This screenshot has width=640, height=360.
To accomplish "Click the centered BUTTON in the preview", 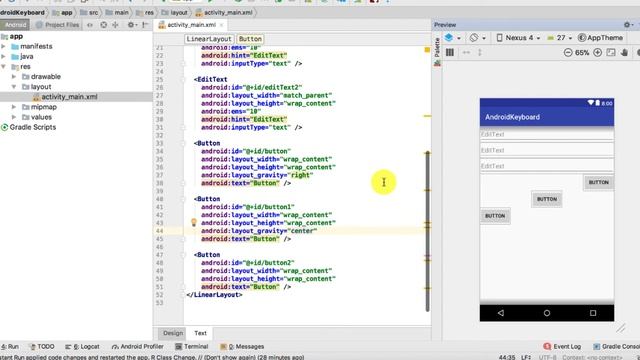I will point(547,199).
